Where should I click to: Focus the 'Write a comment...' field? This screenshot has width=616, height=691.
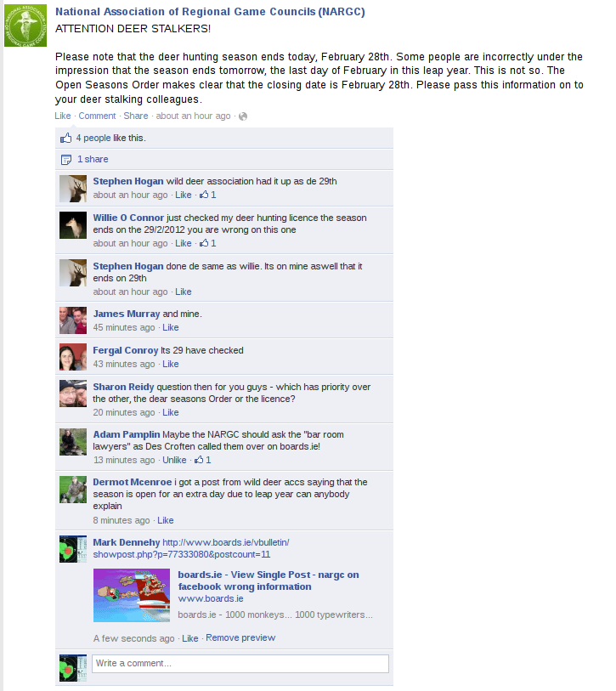(240, 664)
